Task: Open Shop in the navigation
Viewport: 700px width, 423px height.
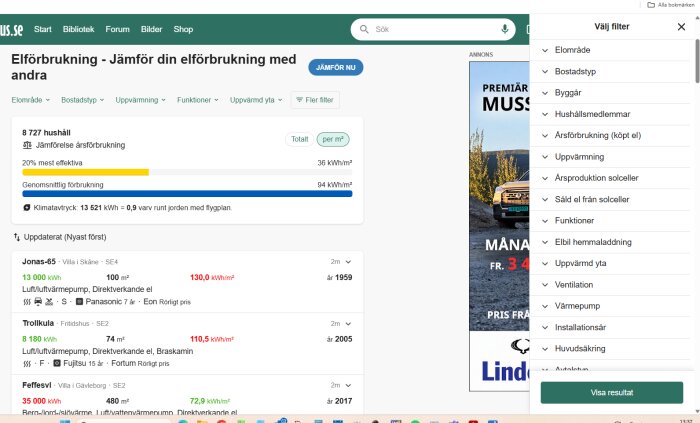Action: pyautogui.click(x=183, y=29)
